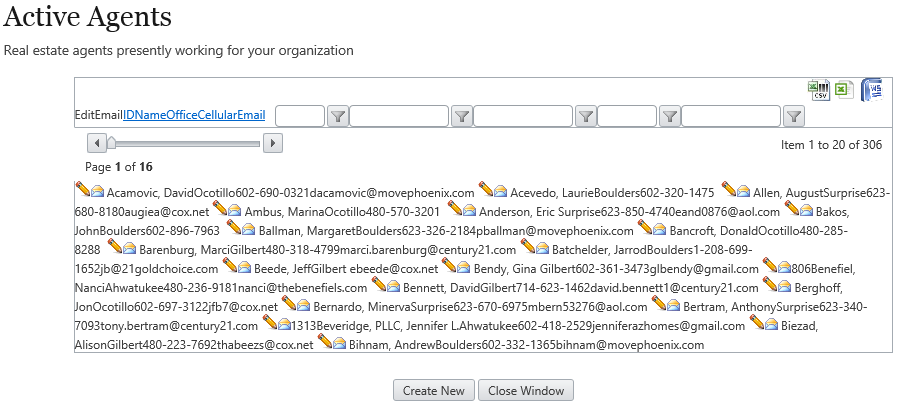Image resolution: width=897 pixels, height=410 pixels.
Task: Click the pager slider handle
Action: [112, 143]
